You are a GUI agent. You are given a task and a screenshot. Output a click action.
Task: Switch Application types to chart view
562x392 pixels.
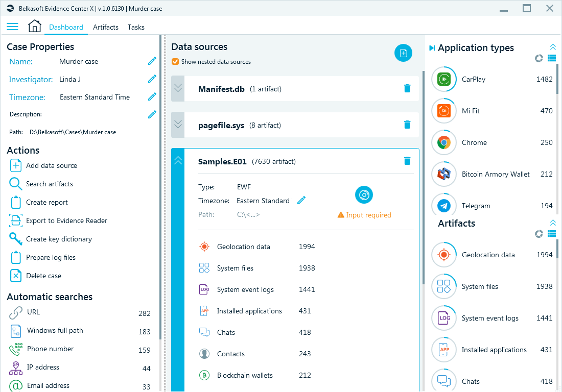coord(538,58)
